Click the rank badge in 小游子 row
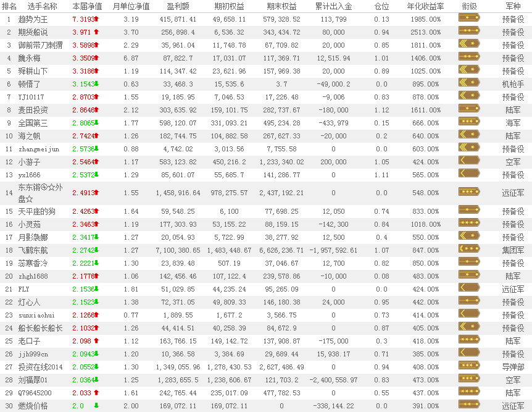The image size is (532, 412). tap(469, 161)
